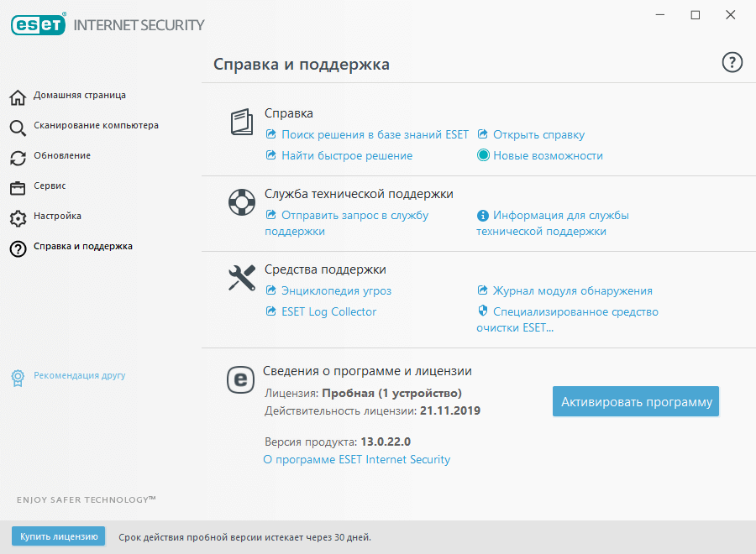Open the help question mark circle top right
Image resolution: width=756 pixels, height=554 pixels.
(x=732, y=63)
